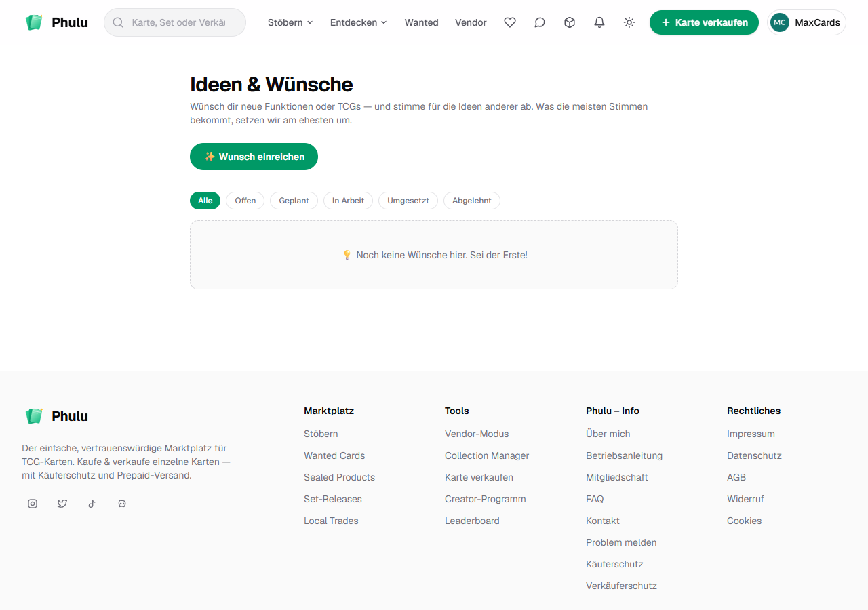Open Instagram link in footer
The image size is (868, 610).
click(33, 504)
